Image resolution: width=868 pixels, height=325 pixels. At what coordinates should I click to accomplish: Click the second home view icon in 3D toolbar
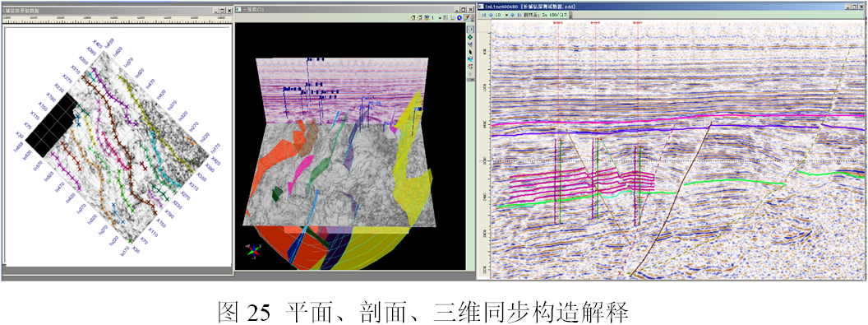point(419,18)
